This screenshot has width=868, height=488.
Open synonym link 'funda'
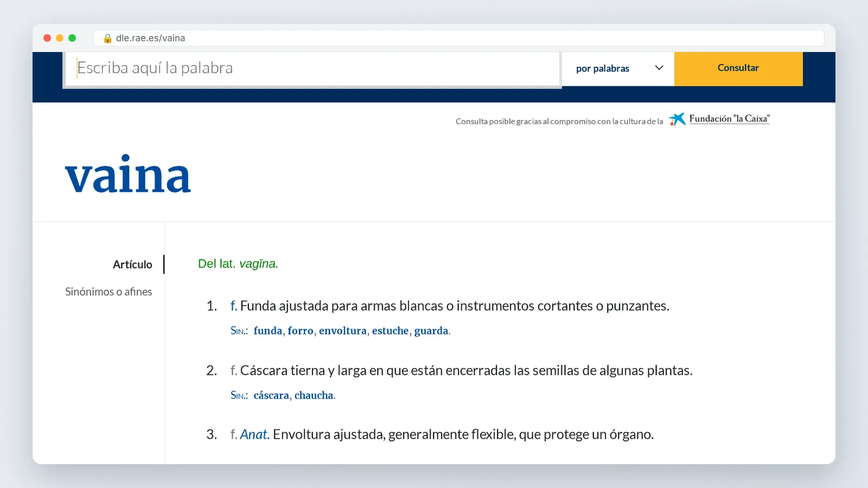tap(268, 331)
